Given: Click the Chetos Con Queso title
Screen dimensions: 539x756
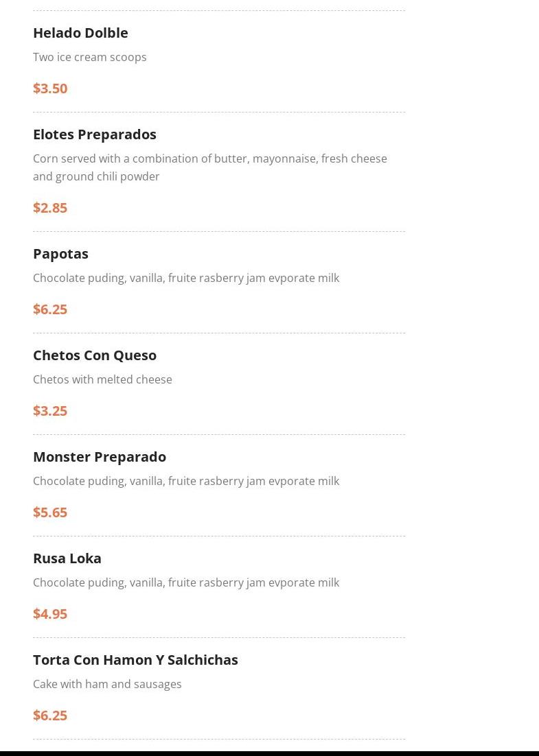Looking at the screenshot, I should pyautogui.click(x=95, y=355).
